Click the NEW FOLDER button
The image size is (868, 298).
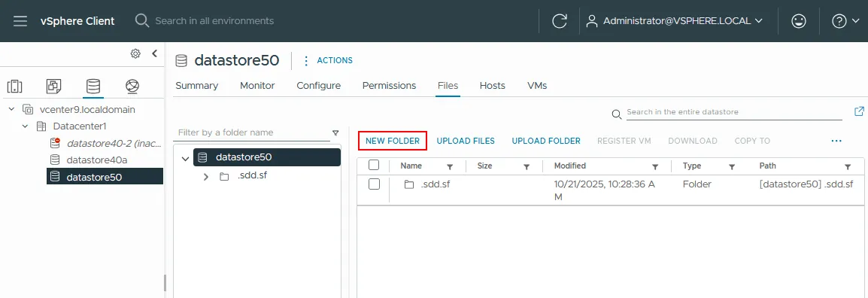393,141
